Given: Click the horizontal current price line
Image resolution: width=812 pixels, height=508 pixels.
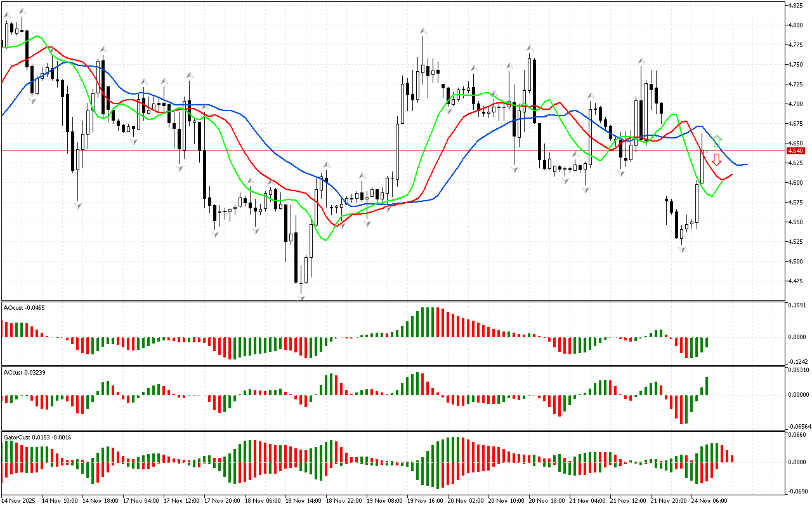Looking at the screenshot, I should point(381,151).
